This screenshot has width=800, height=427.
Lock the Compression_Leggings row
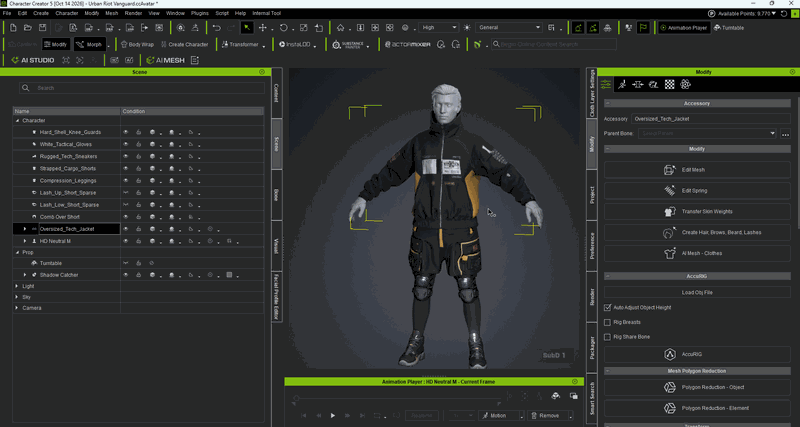point(138,181)
